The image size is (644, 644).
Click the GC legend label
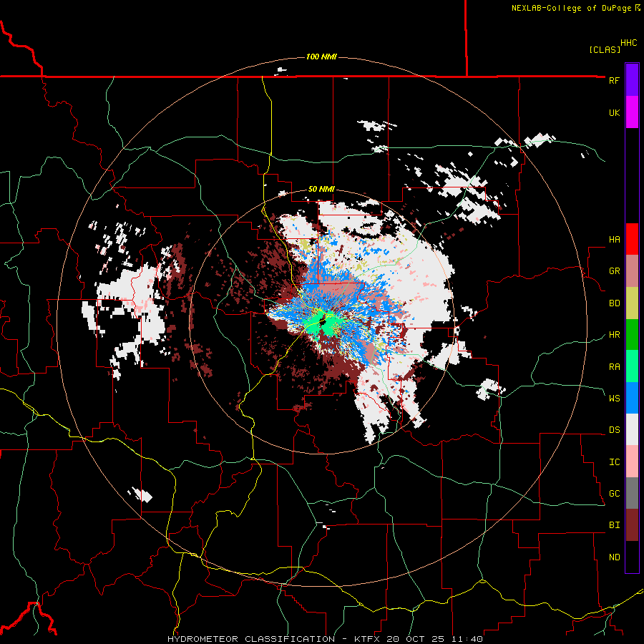[614, 494]
